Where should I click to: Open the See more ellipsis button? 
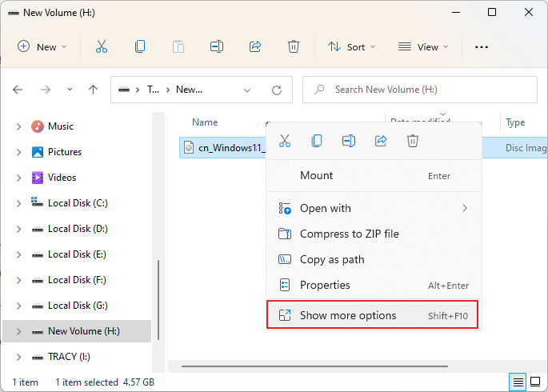(481, 46)
